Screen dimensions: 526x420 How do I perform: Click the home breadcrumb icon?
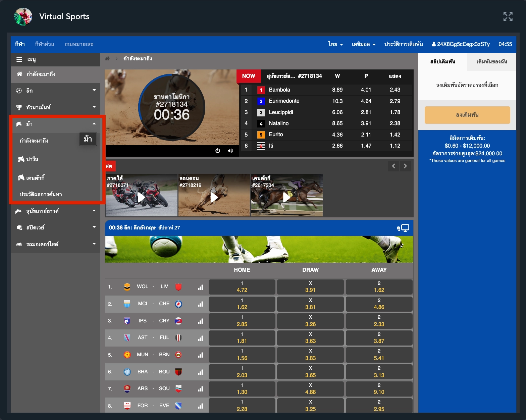(107, 59)
